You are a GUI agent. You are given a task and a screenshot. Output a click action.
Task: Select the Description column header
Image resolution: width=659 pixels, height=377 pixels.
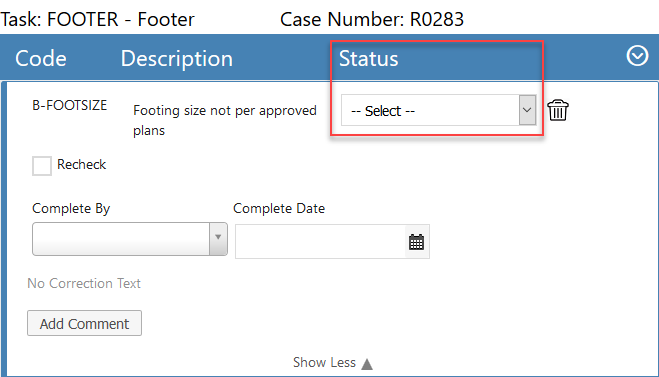[x=177, y=58]
